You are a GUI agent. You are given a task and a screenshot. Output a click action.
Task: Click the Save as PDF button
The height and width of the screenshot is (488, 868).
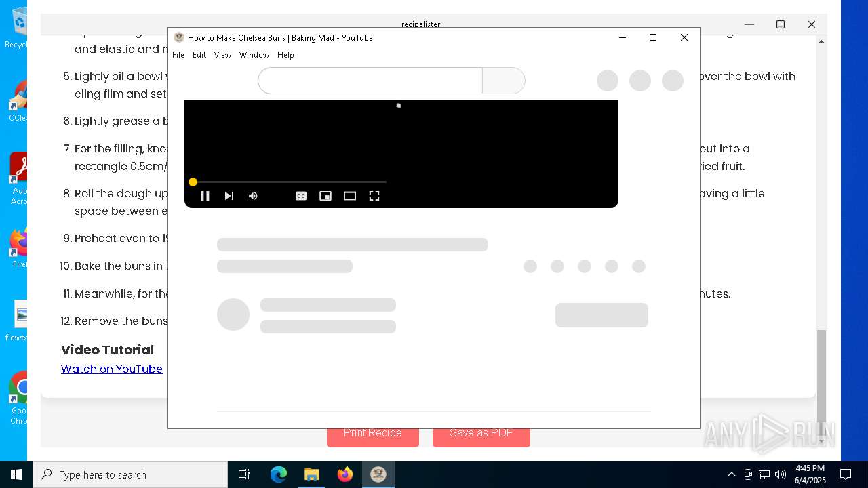(x=481, y=435)
